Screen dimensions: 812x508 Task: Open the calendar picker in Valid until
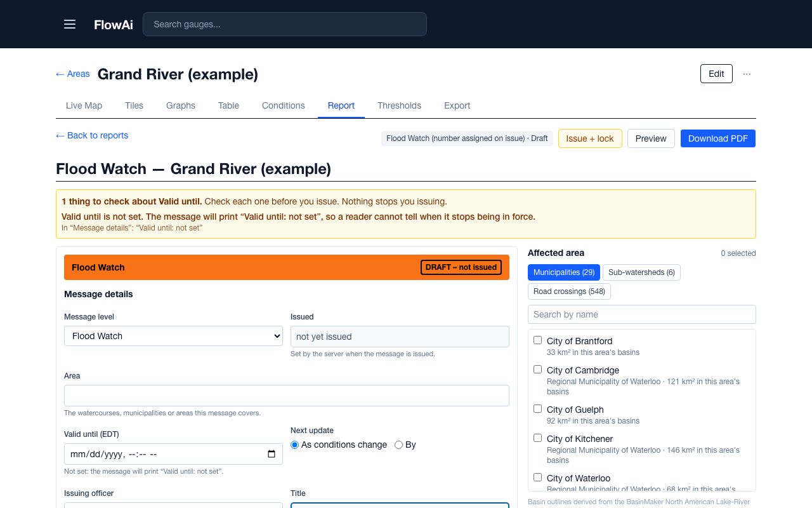tap(272, 454)
